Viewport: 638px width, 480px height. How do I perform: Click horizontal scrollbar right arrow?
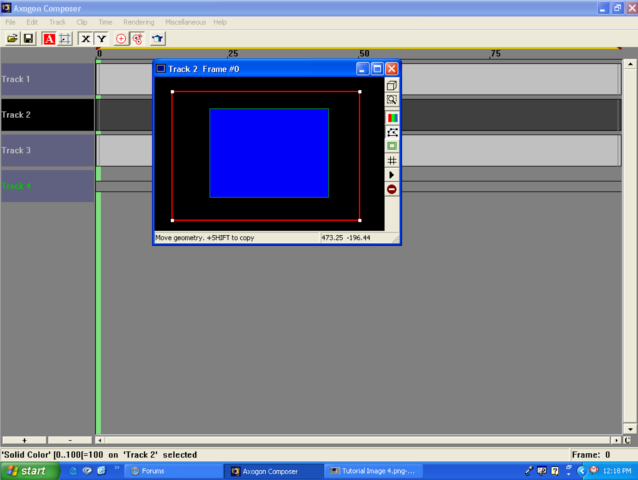coord(616,440)
